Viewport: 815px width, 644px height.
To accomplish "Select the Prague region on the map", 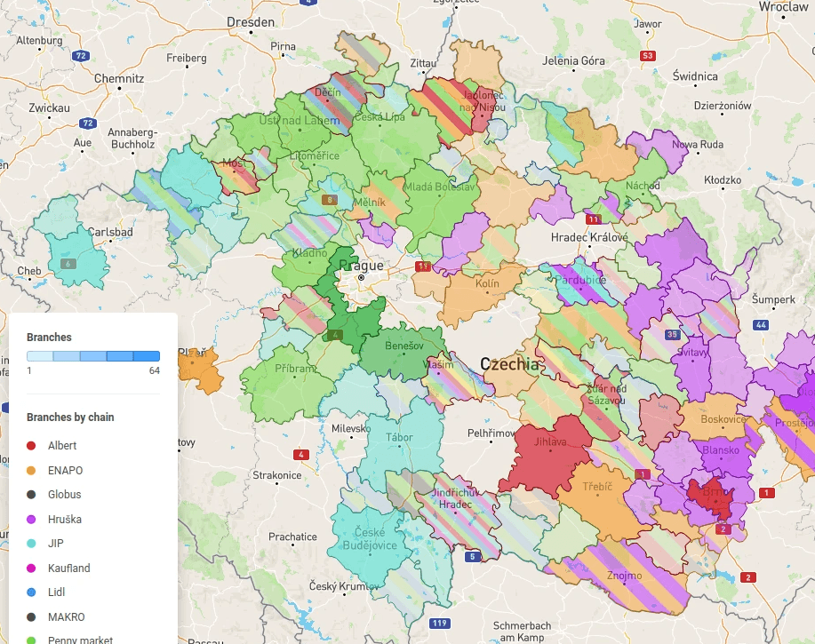I will pyautogui.click(x=363, y=266).
